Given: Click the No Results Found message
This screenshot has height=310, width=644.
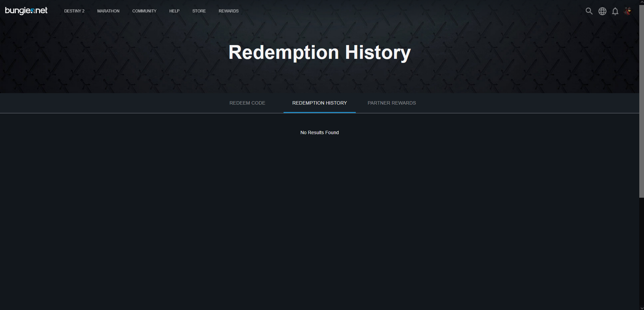Looking at the screenshot, I should pos(319,132).
